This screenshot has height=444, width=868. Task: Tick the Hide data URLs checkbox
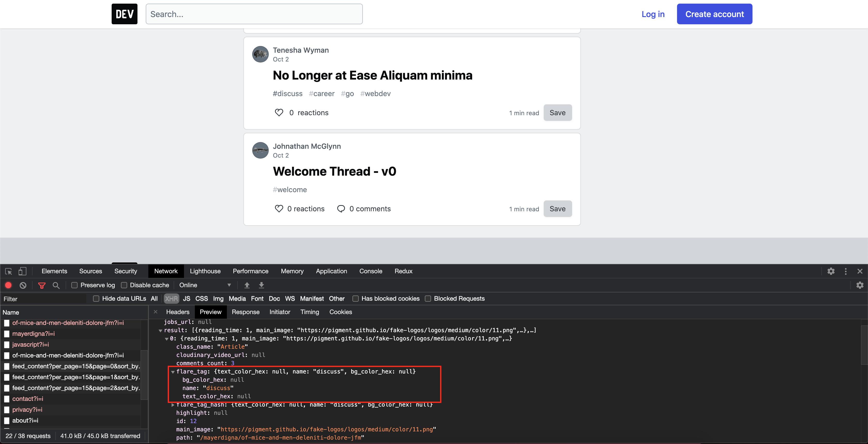96,299
